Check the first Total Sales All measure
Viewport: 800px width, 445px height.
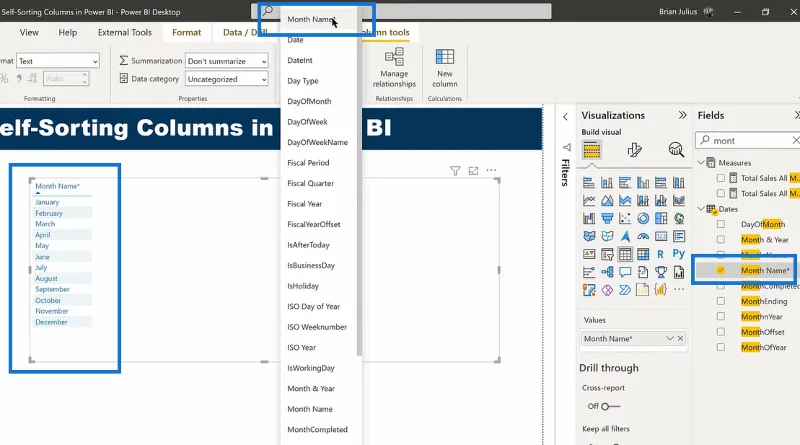pyautogui.click(x=720, y=178)
